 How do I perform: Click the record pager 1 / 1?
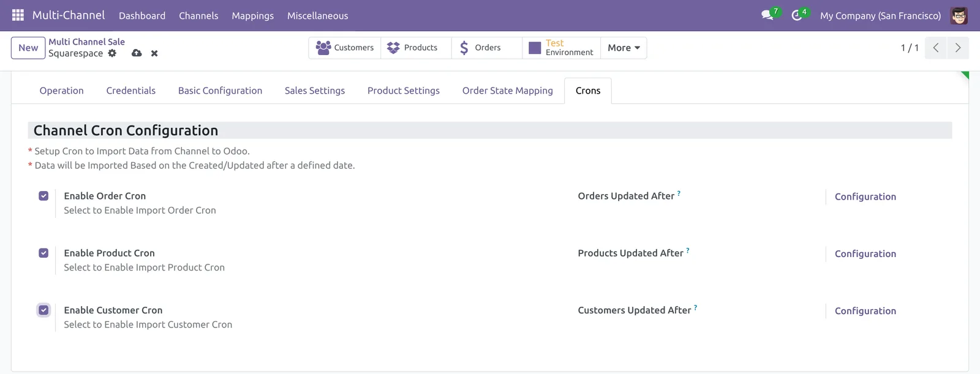click(910, 48)
